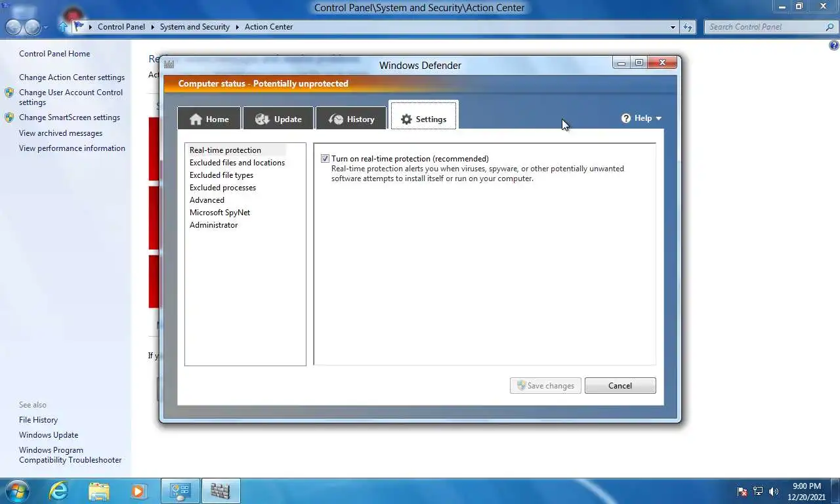
Task: Click the volume speaker tray icon
Action: (x=774, y=491)
